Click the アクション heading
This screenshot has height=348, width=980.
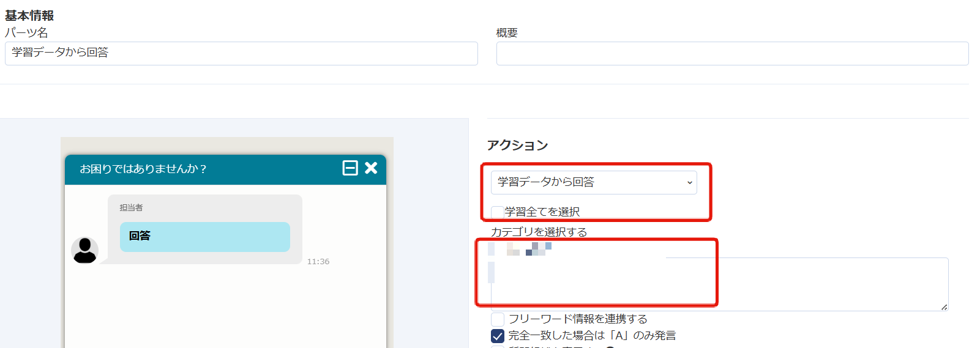517,145
